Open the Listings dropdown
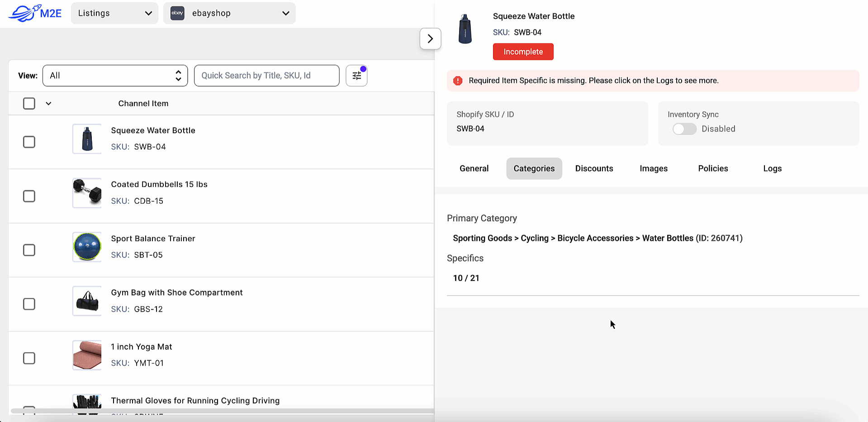 [114, 13]
